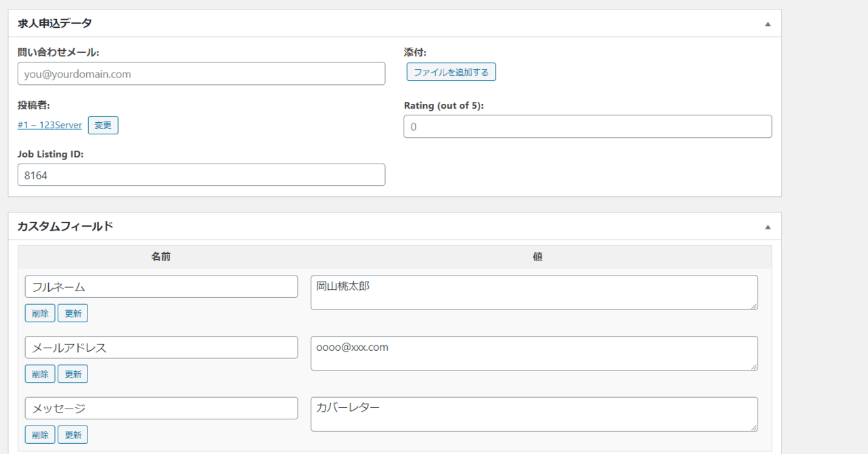Viewport: 868px width, 454px height.
Task: Open the #1 – 123Server author link
Action: (x=50, y=125)
